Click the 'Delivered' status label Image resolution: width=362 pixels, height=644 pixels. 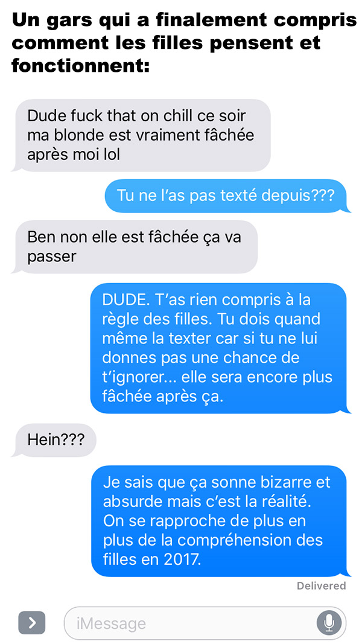point(322,585)
